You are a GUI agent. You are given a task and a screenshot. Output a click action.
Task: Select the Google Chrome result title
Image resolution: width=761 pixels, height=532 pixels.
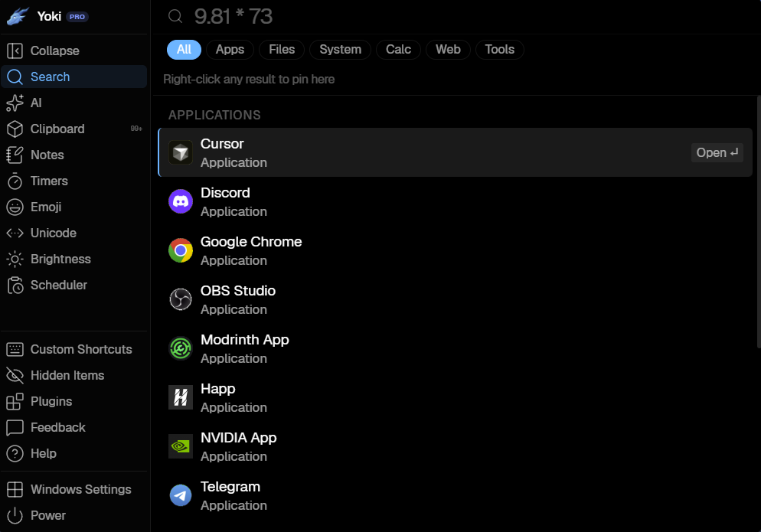click(x=251, y=242)
